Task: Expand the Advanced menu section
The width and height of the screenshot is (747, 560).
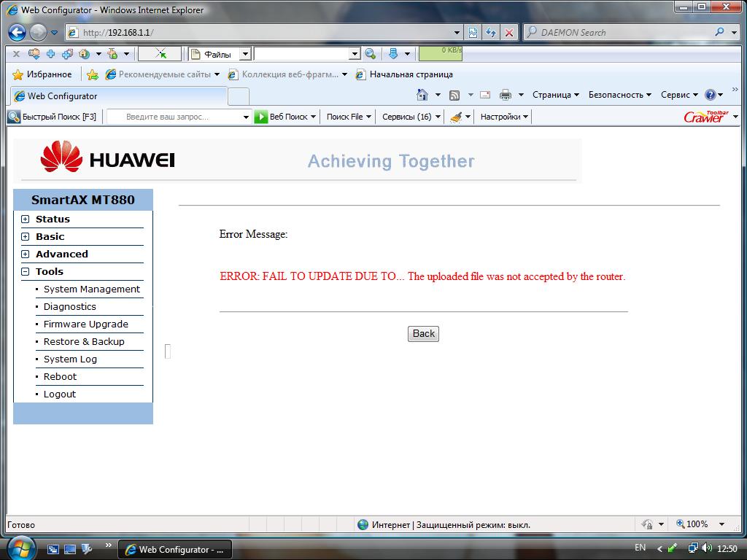Action: click(x=26, y=254)
